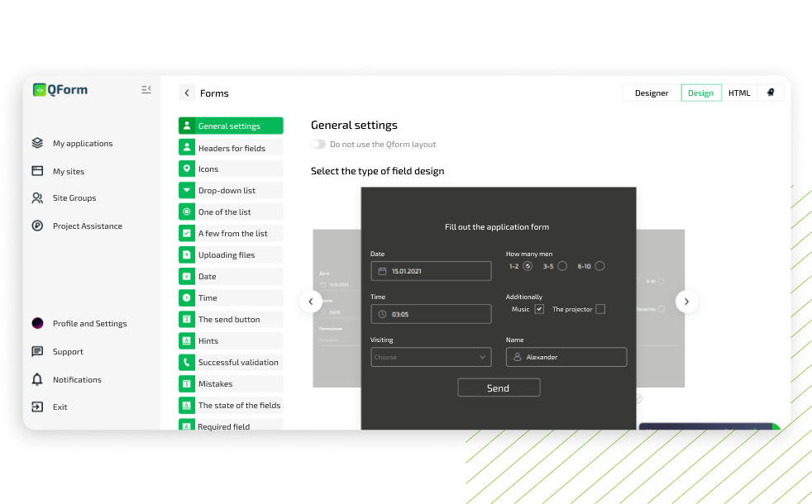The image size is (812, 504).
Task: Toggle Do not use the Qform layout
Action: pyautogui.click(x=318, y=144)
